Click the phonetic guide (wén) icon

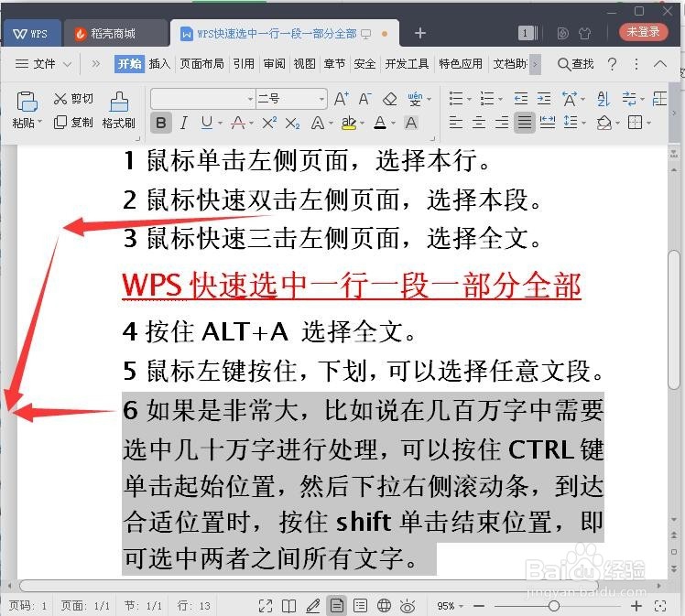tap(415, 99)
